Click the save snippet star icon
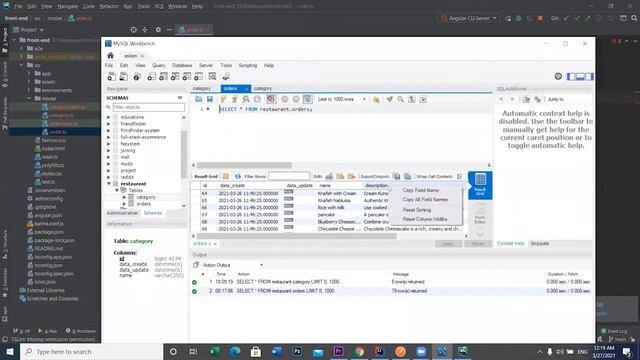Viewport: 640px width, 360px height. [x=376, y=99]
